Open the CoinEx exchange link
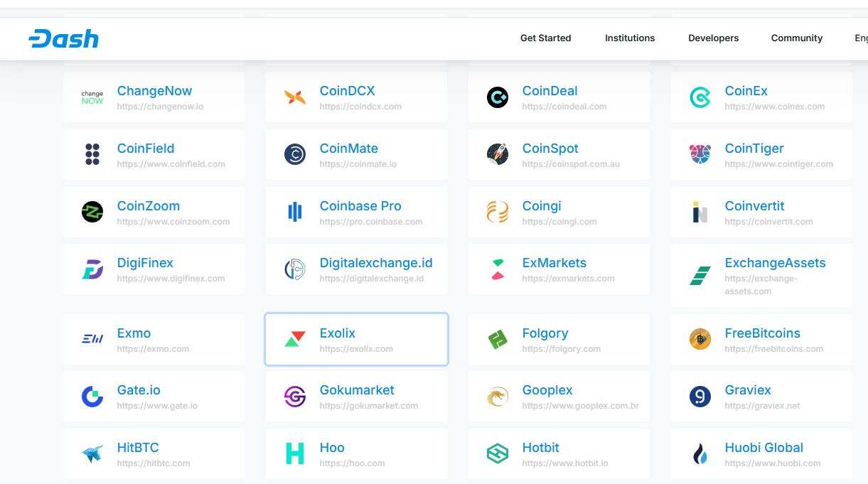This screenshot has width=868, height=484. click(746, 91)
